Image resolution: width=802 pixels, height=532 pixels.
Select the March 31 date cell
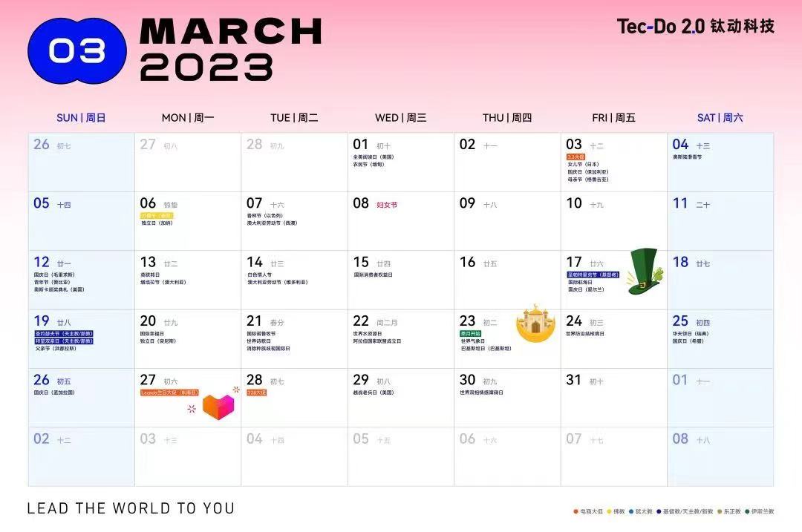coord(614,398)
